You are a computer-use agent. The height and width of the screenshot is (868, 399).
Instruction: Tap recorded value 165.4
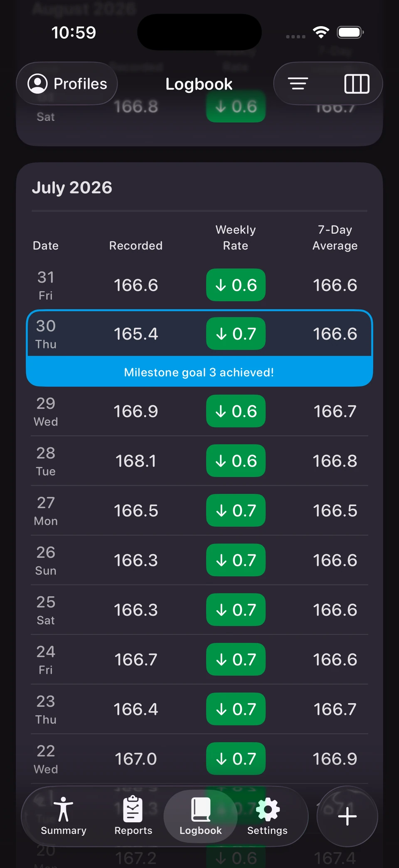pyautogui.click(x=136, y=334)
